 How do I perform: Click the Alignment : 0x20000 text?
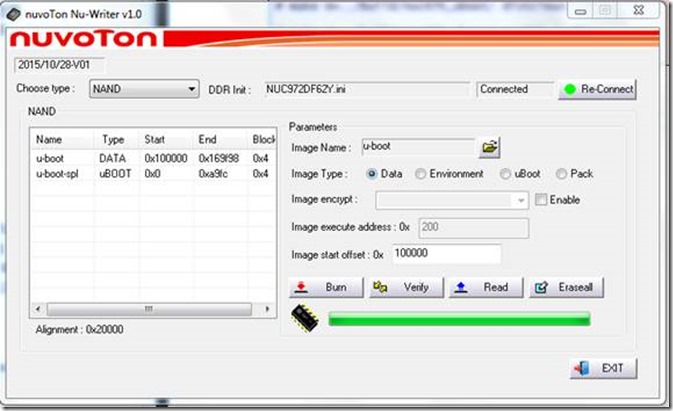(79, 329)
